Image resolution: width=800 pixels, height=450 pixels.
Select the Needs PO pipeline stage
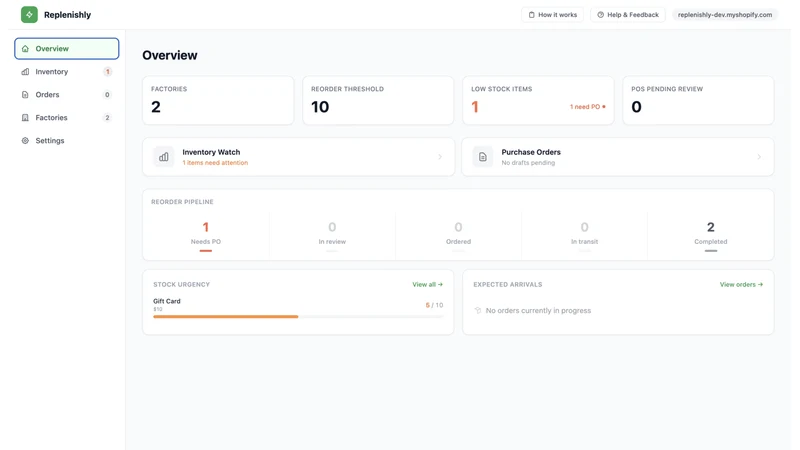206,234
